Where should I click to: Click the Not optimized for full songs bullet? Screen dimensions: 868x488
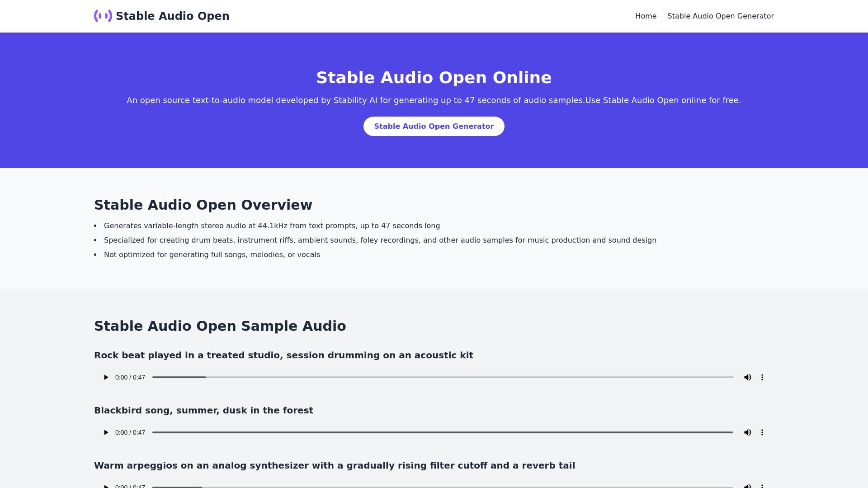click(212, 254)
